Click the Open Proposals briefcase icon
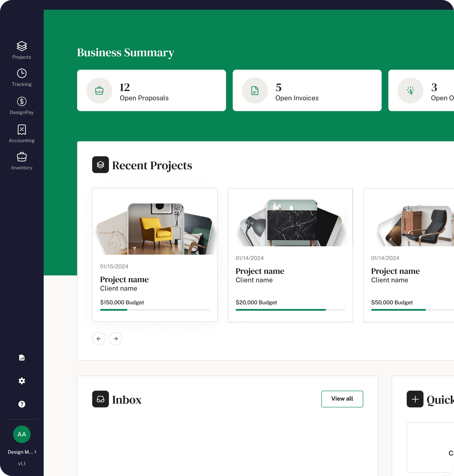Image resolution: width=454 pixels, height=476 pixels. 99,91
